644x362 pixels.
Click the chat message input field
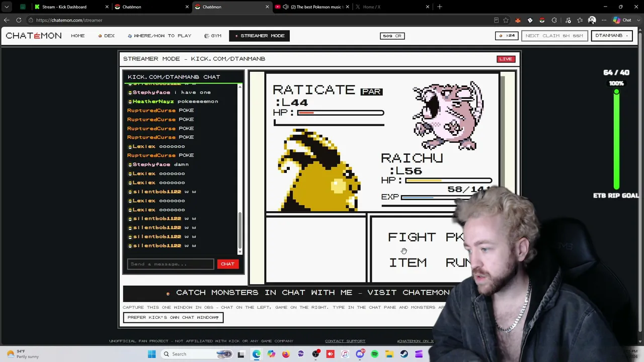171,264
